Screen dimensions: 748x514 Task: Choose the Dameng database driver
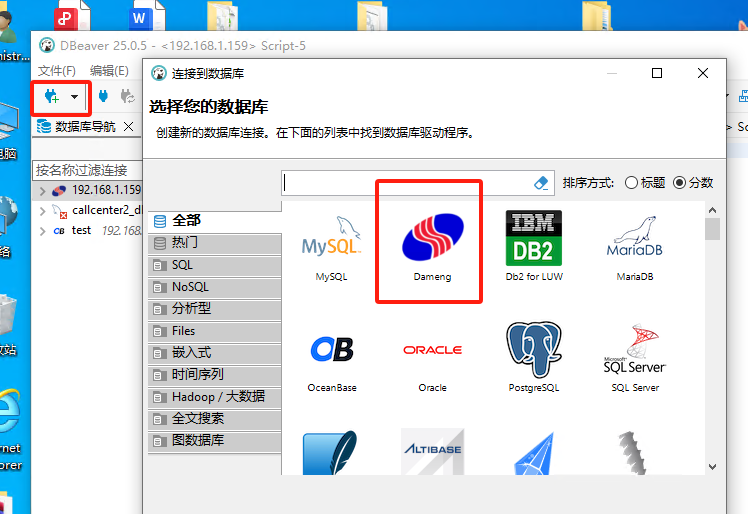(x=432, y=247)
